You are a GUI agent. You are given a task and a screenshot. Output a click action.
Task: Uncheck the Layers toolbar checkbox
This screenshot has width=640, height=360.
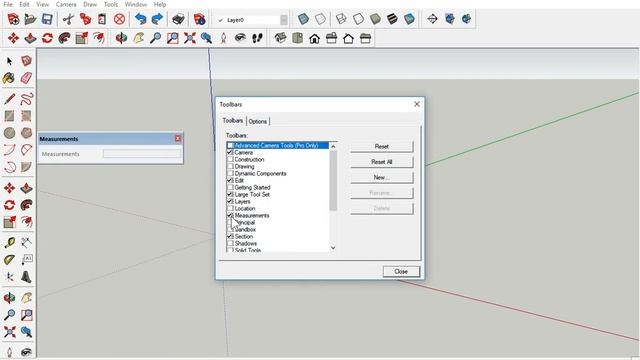pyautogui.click(x=230, y=201)
